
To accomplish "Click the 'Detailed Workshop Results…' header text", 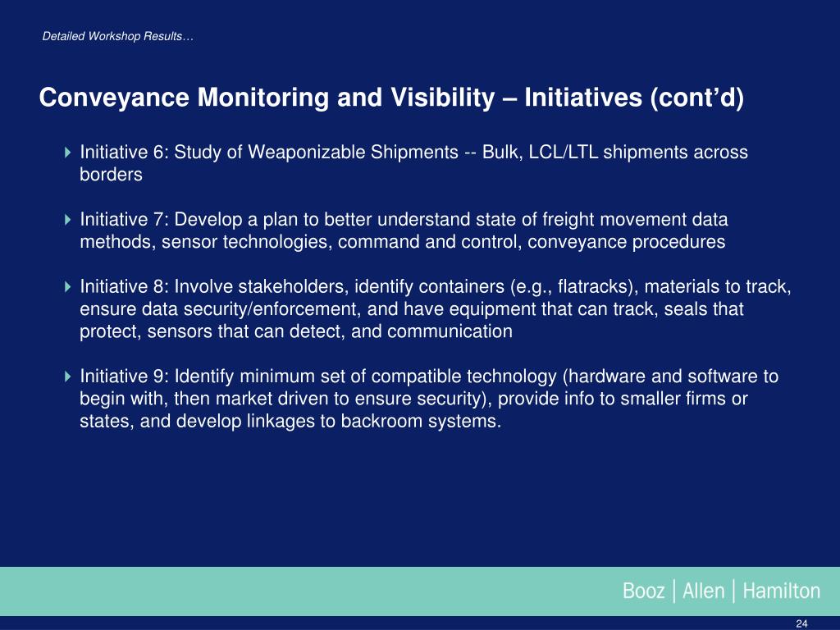I will 118,36.
